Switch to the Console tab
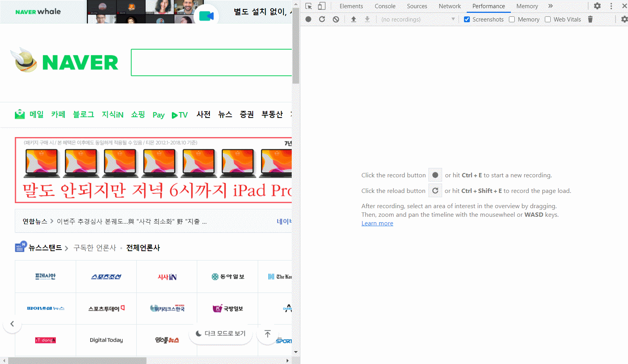Viewport: 628px width, 364px height. pos(385,6)
